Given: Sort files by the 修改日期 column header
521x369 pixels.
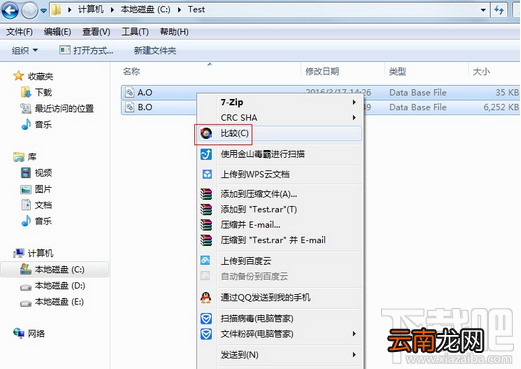Looking at the screenshot, I should [x=322, y=71].
